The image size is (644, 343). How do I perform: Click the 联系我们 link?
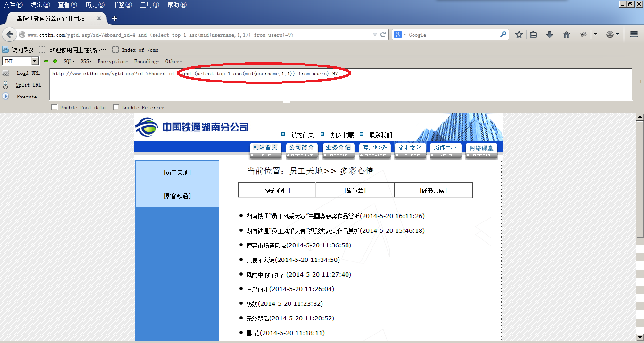click(x=381, y=135)
